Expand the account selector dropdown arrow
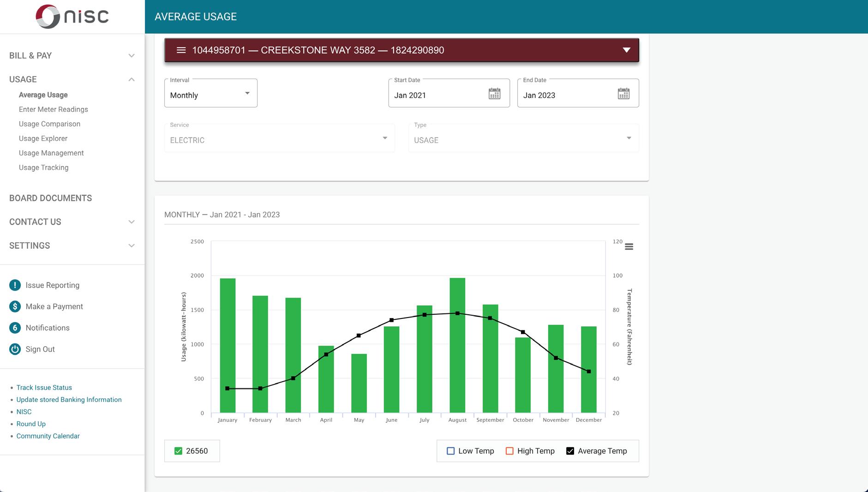Viewport: 868px width, 492px height. click(x=626, y=50)
